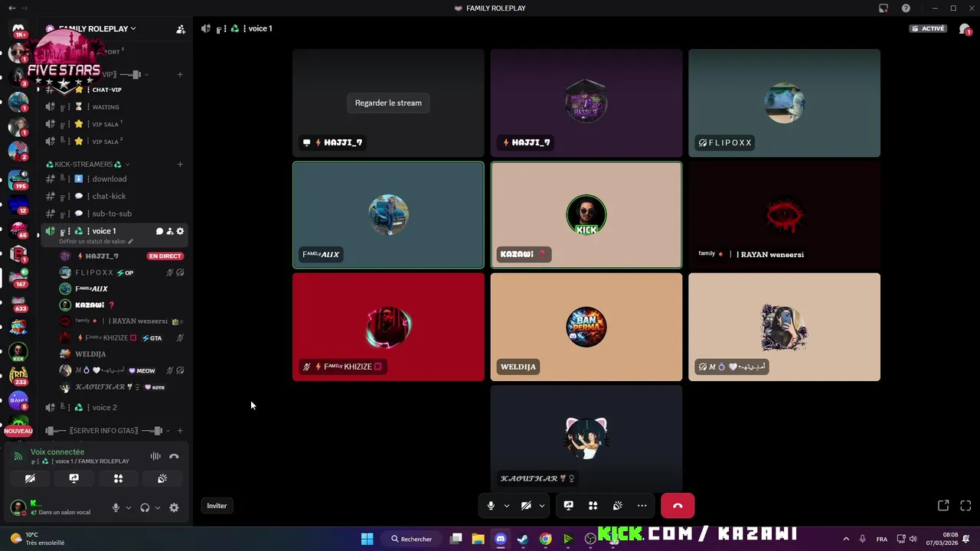This screenshot has width=980, height=551.
Task: Select WELDIJA in voice member list
Action: (90, 354)
